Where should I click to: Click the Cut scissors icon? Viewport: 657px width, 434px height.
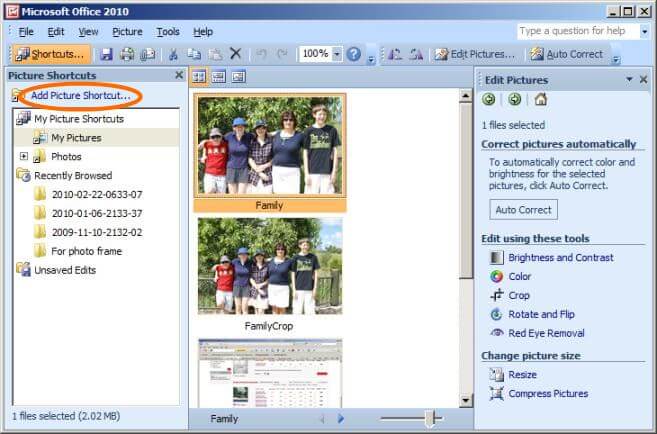[173, 54]
